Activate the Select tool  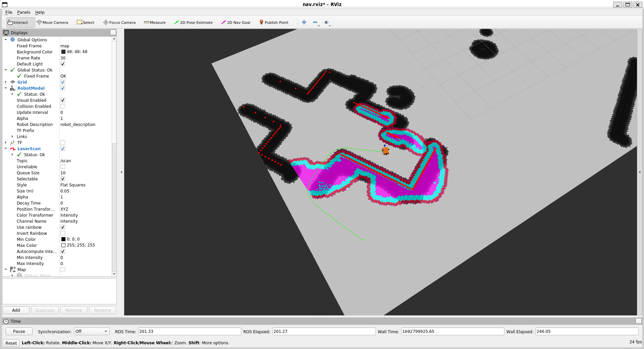click(86, 23)
